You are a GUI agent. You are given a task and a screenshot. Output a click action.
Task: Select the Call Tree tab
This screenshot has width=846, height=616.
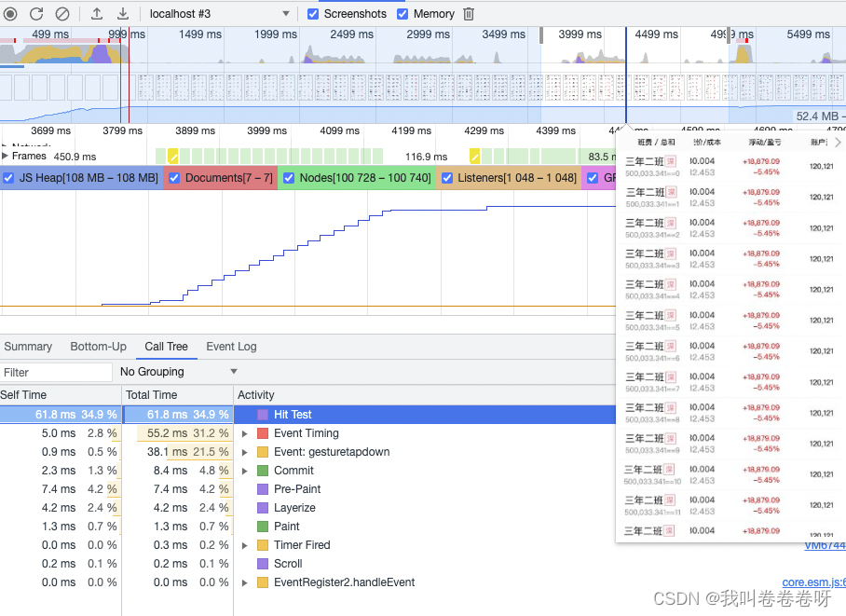coord(166,347)
